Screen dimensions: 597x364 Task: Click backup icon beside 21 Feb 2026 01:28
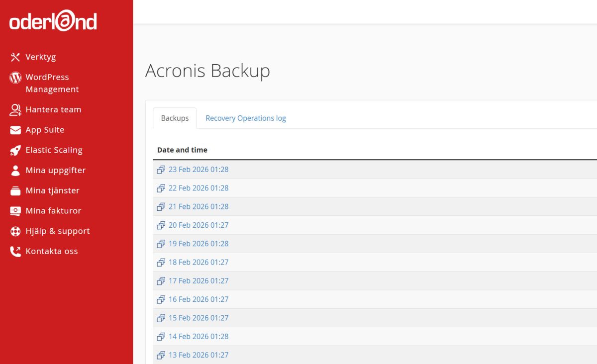click(x=161, y=207)
